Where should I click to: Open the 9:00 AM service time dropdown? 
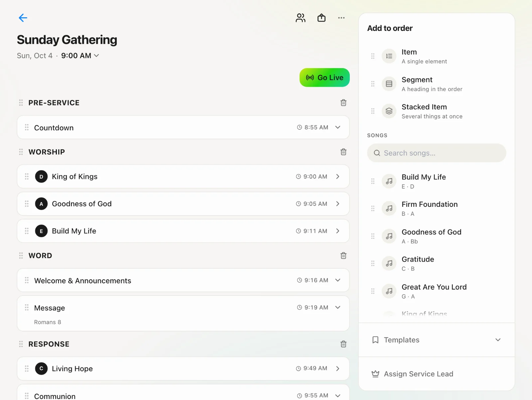80,56
